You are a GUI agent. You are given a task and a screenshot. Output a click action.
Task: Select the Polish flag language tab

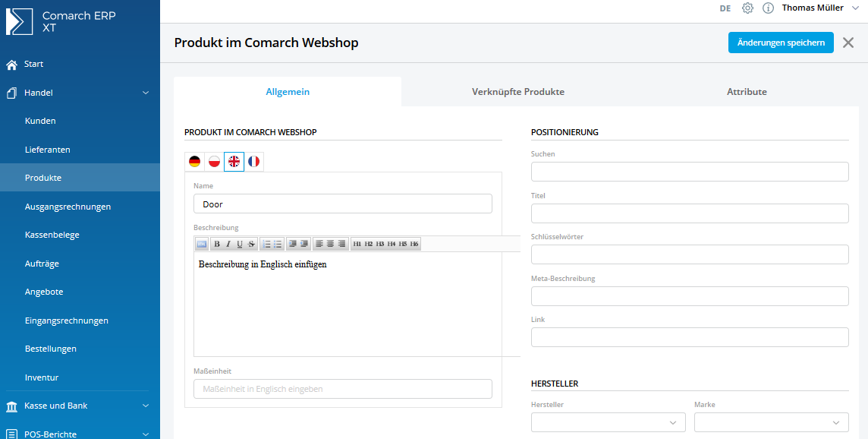coord(214,161)
